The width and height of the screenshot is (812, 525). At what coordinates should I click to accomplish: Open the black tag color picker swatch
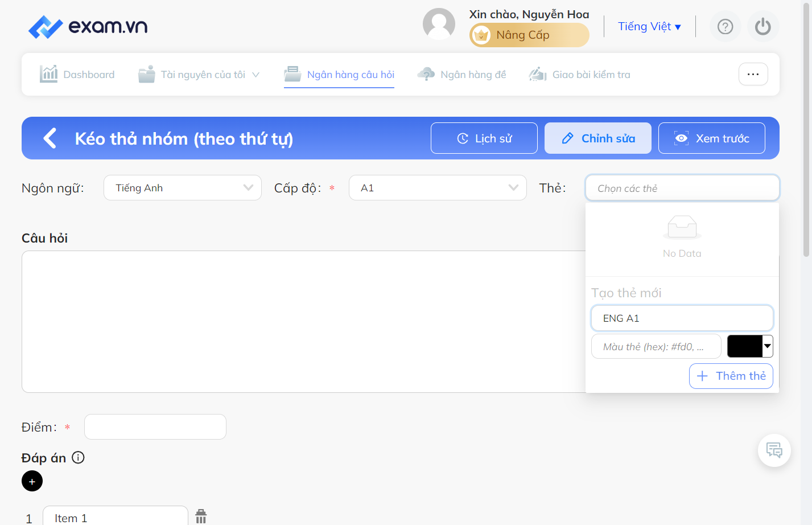(x=750, y=346)
